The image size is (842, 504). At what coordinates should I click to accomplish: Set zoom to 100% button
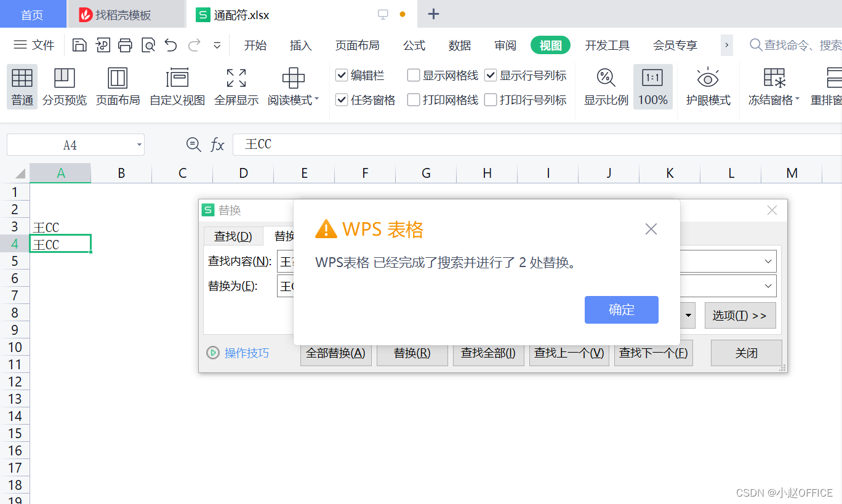click(652, 87)
